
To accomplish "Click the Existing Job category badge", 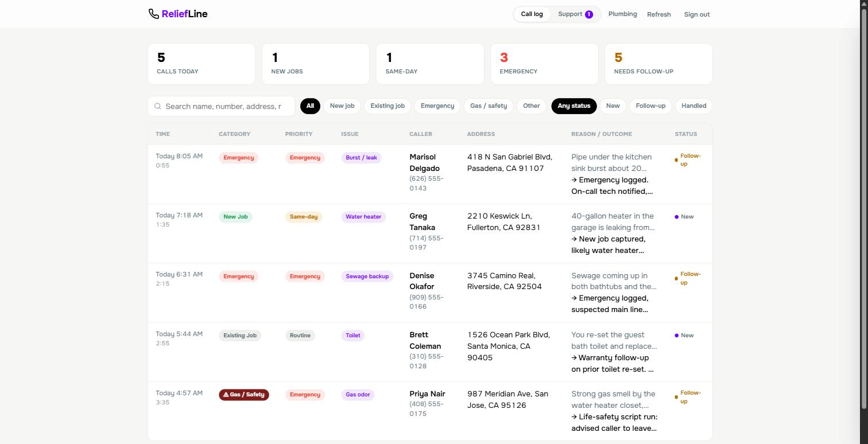I will [240, 336].
